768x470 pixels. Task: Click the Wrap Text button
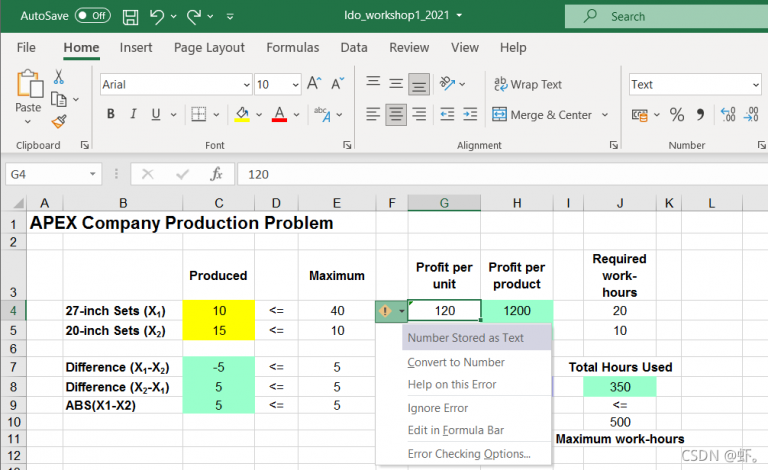point(526,85)
